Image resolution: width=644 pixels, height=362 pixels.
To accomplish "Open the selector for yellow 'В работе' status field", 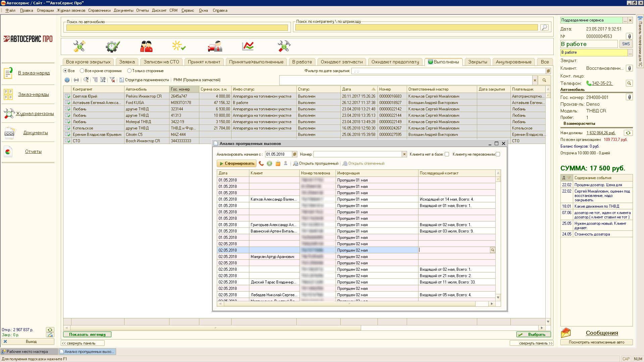I will [x=630, y=53].
